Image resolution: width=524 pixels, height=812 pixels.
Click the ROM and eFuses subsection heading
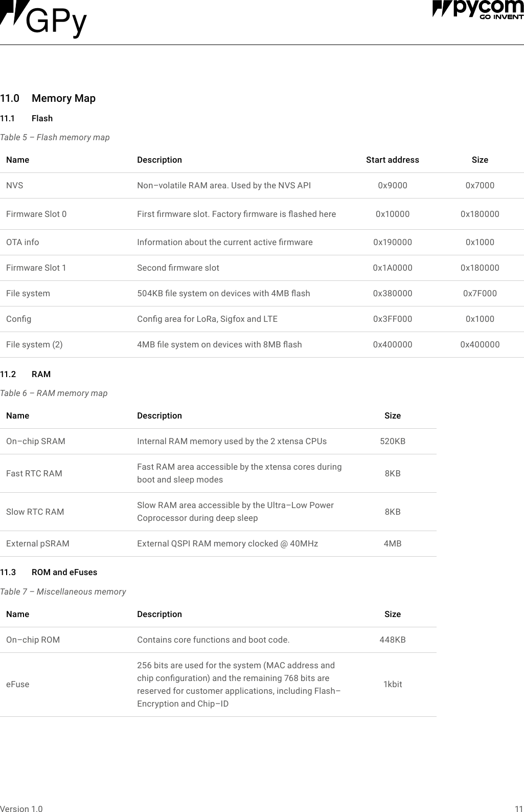[64, 572]
